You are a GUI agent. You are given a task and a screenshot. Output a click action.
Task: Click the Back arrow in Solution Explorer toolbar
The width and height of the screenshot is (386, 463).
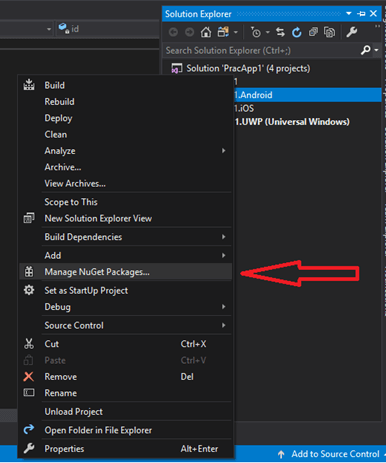(x=173, y=32)
